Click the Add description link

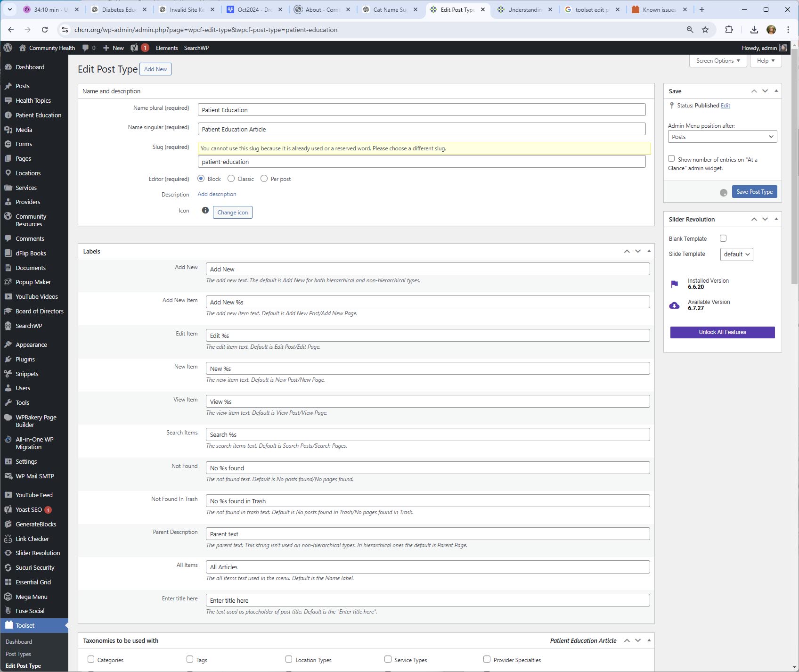[x=217, y=194]
